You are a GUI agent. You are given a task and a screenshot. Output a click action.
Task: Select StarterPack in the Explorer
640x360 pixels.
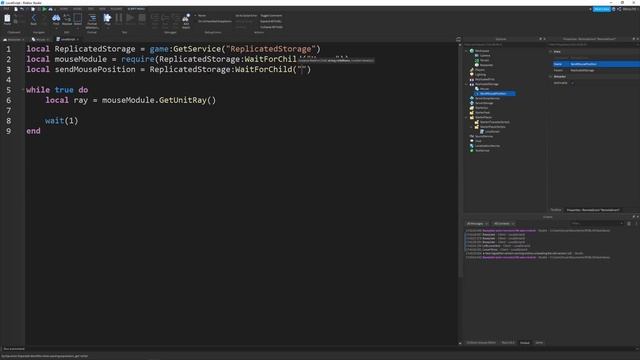coord(482,112)
